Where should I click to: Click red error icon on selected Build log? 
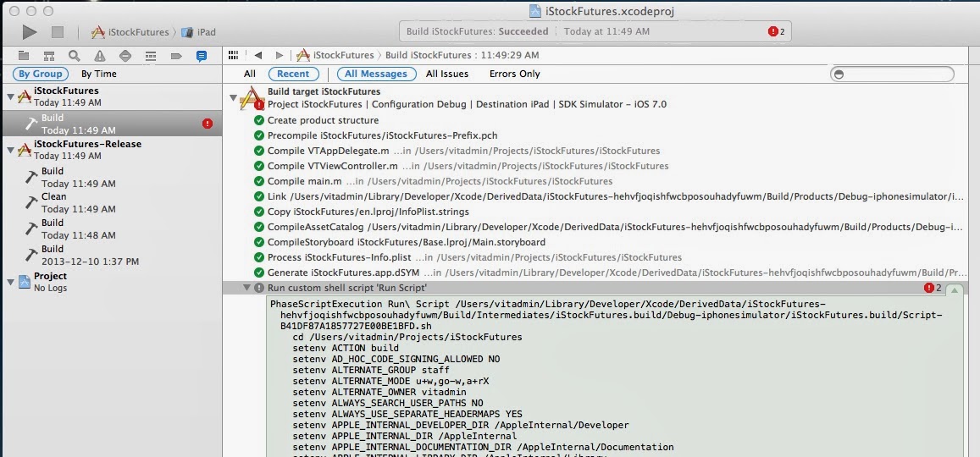point(208,124)
